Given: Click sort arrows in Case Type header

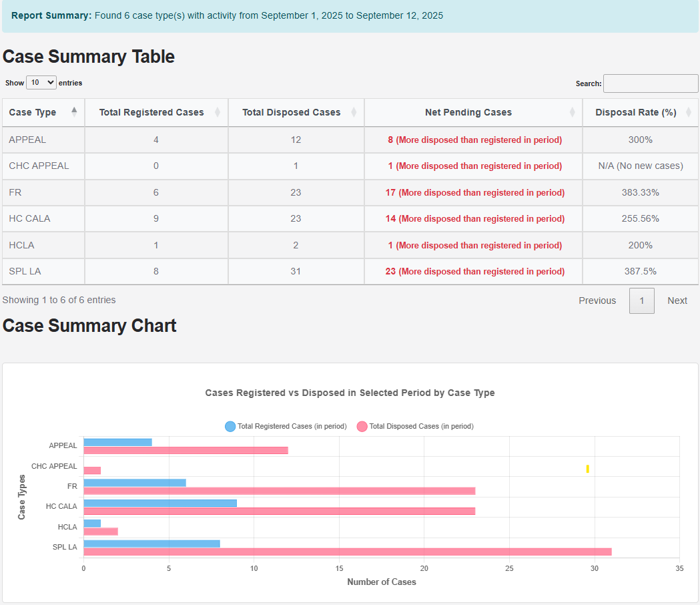Looking at the screenshot, I should 74,112.
